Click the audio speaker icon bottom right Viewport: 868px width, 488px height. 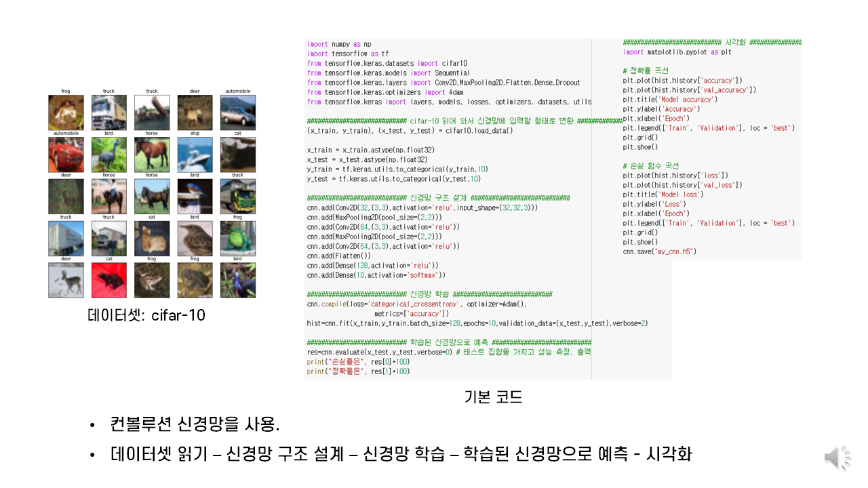(837, 457)
